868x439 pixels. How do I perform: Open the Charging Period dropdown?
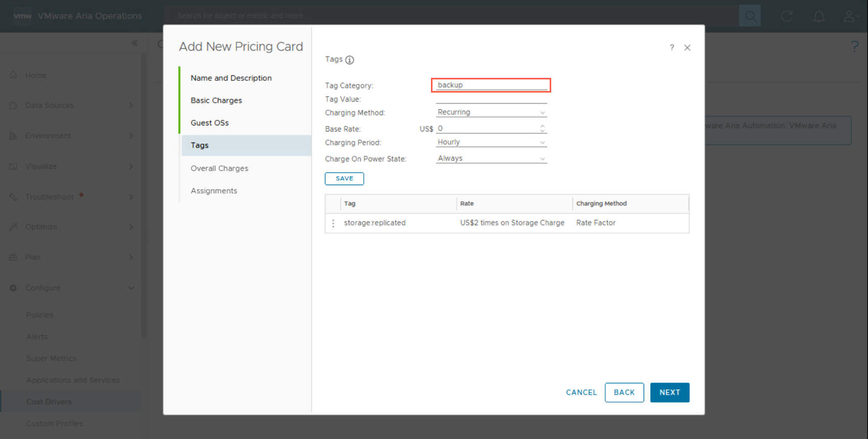coord(491,142)
